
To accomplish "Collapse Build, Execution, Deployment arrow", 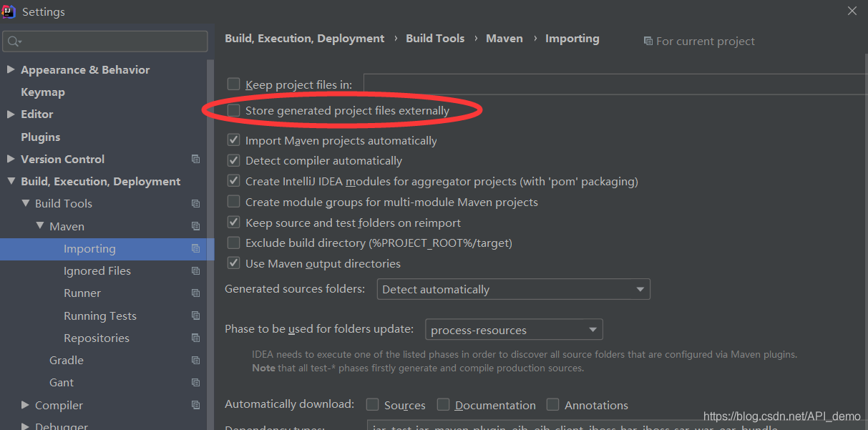I will coord(10,182).
